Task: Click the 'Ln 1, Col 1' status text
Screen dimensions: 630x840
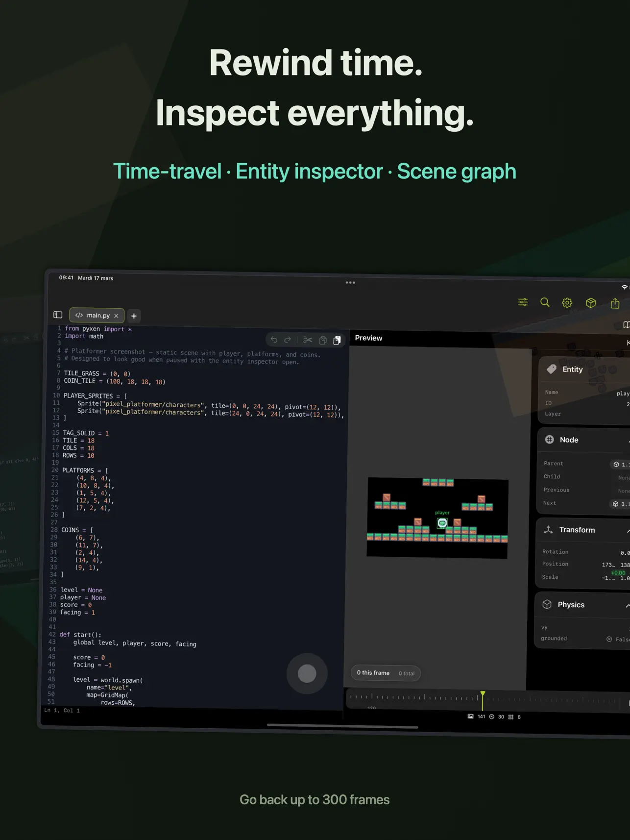Action: pyautogui.click(x=62, y=710)
